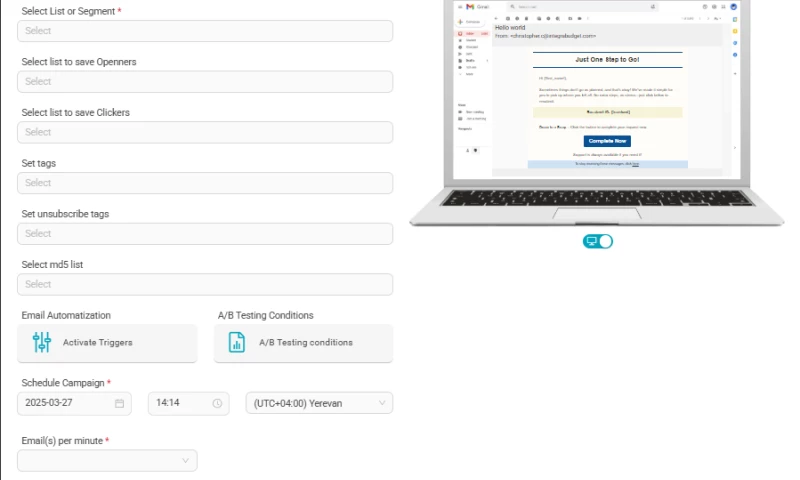Open the Set unsubscribe tags select field
Screen dimensions: 800x480
[x=205, y=234]
